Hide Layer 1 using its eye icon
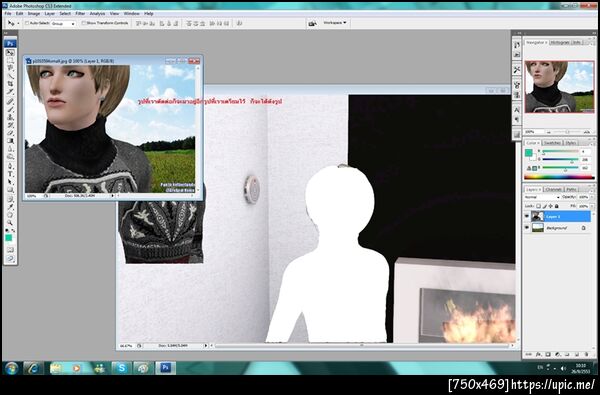The width and height of the screenshot is (600, 395). click(x=527, y=216)
